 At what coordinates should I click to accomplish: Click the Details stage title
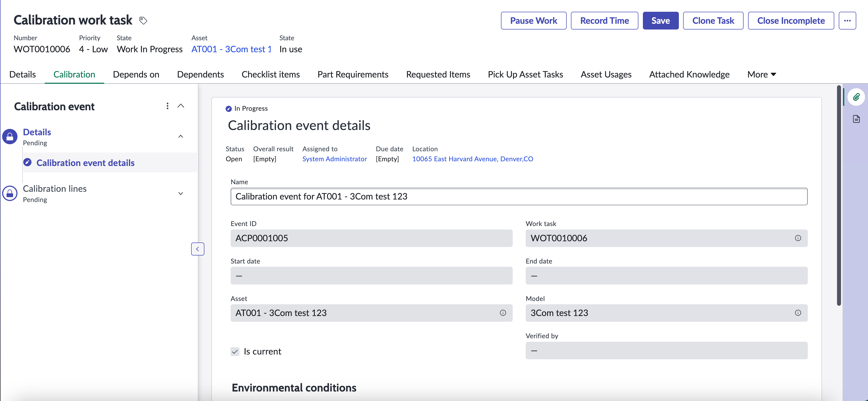[x=37, y=132]
